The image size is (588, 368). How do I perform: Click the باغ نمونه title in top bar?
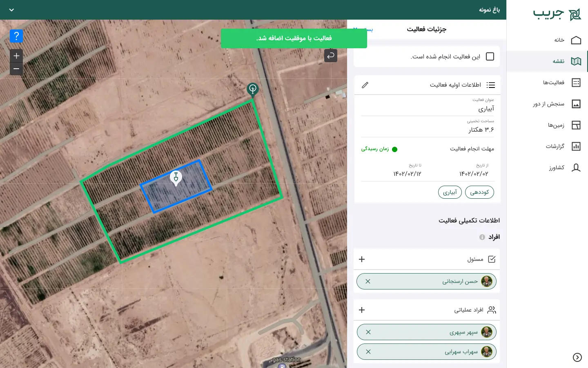point(489,10)
